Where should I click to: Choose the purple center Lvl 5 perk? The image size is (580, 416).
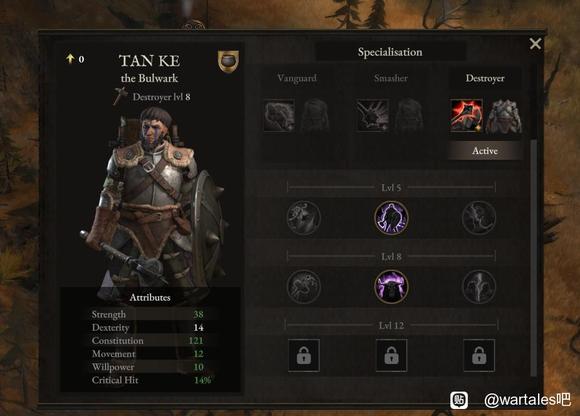tap(391, 218)
